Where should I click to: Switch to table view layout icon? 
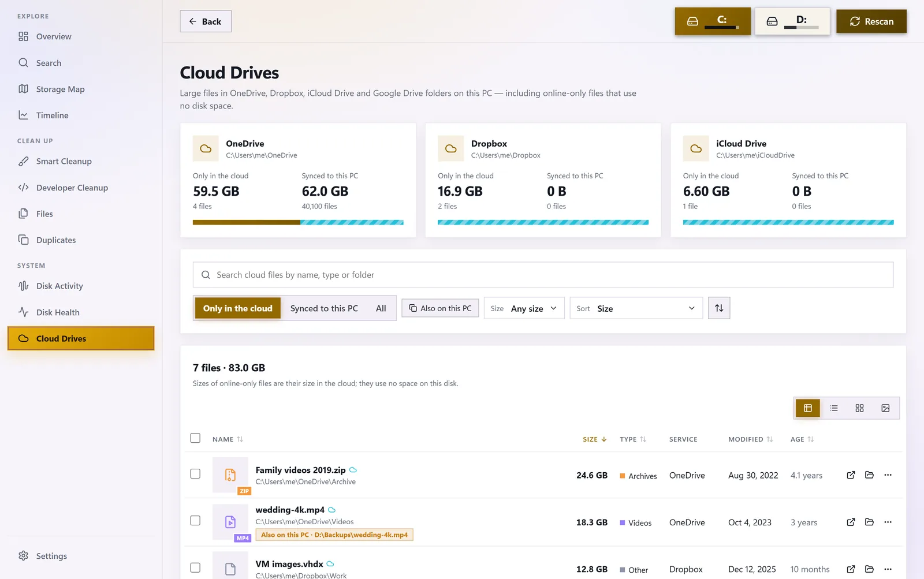tap(808, 408)
